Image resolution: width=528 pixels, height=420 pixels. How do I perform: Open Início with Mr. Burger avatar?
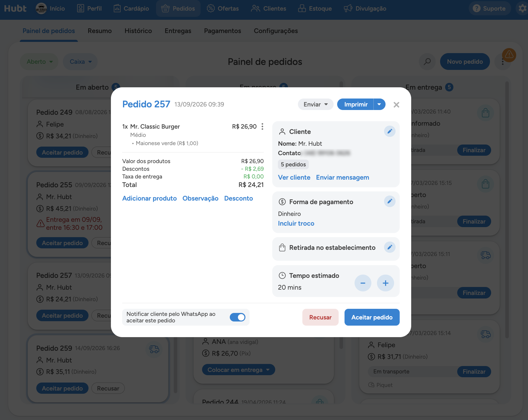pyautogui.click(x=50, y=9)
